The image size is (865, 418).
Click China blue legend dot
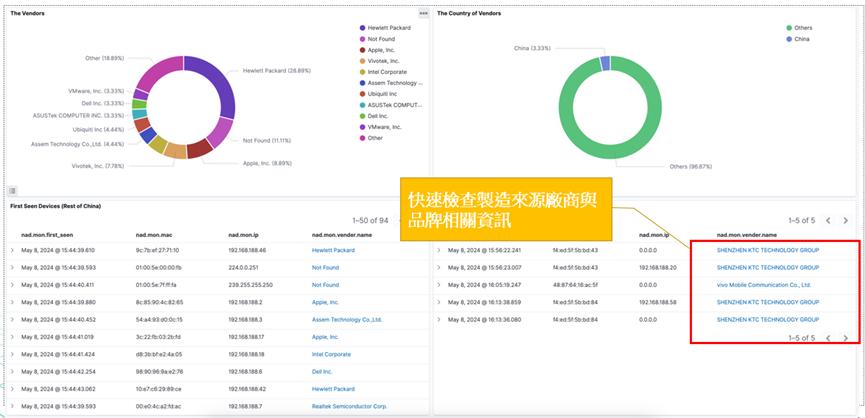pyautogui.click(x=789, y=39)
